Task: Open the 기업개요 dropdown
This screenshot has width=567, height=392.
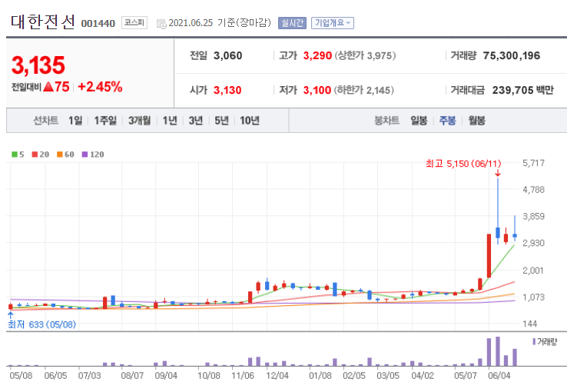Action: click(333, 23)
